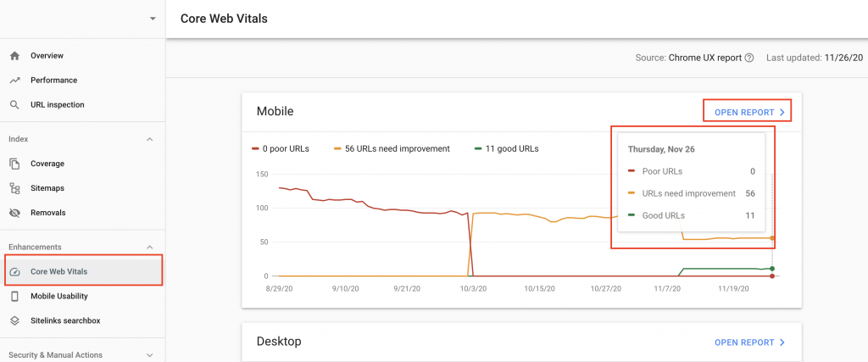The image size is (868, 362).
Task: Collapse the Index section chevron
Action: pyautogui.click(x=149, y=140)
